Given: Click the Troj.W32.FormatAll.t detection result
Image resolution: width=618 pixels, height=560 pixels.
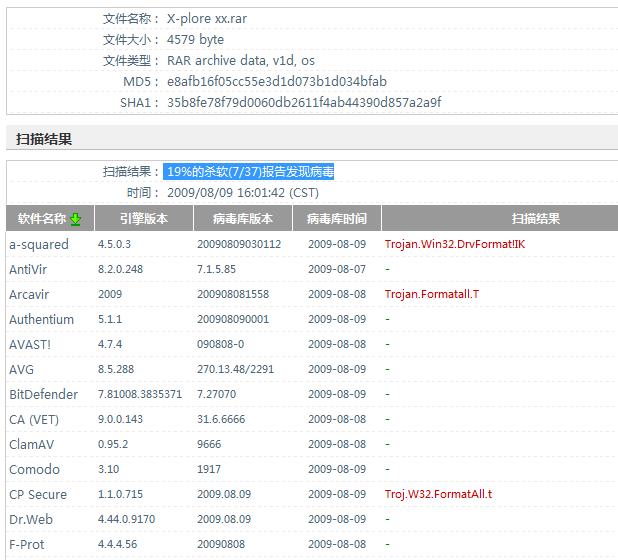Looking at the screenshot, I should [x=438, y=494].
